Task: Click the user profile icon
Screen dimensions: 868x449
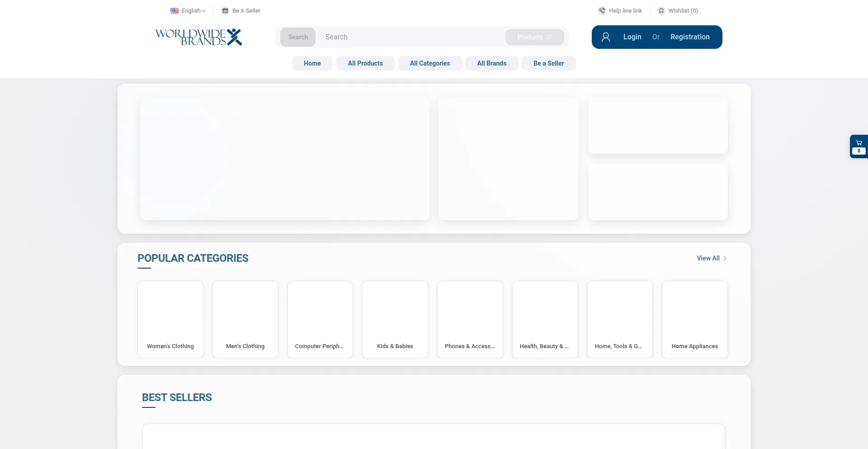Action: point(606,37)
